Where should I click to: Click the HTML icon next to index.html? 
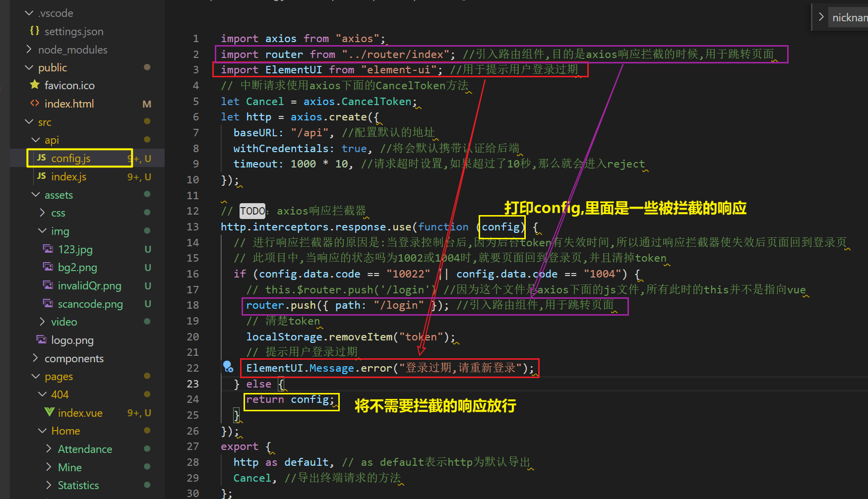click(x=34, y=104)
